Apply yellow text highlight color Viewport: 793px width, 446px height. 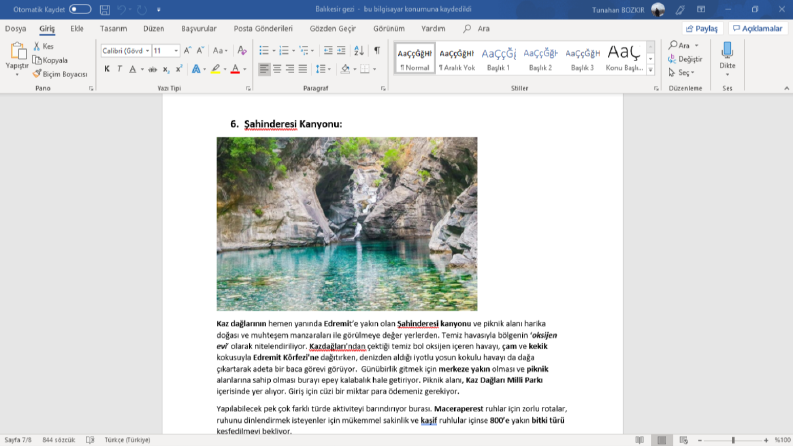point(216,69)
